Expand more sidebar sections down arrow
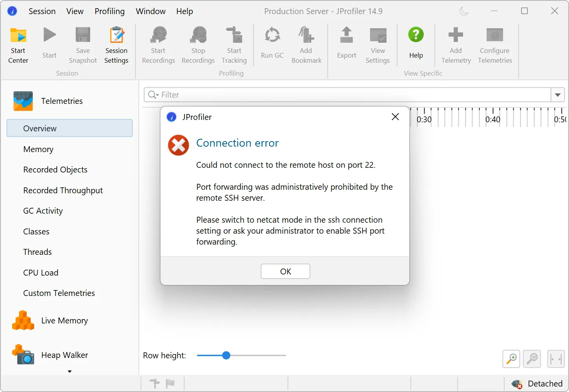 pyautogui.click(x=69, y=371)
